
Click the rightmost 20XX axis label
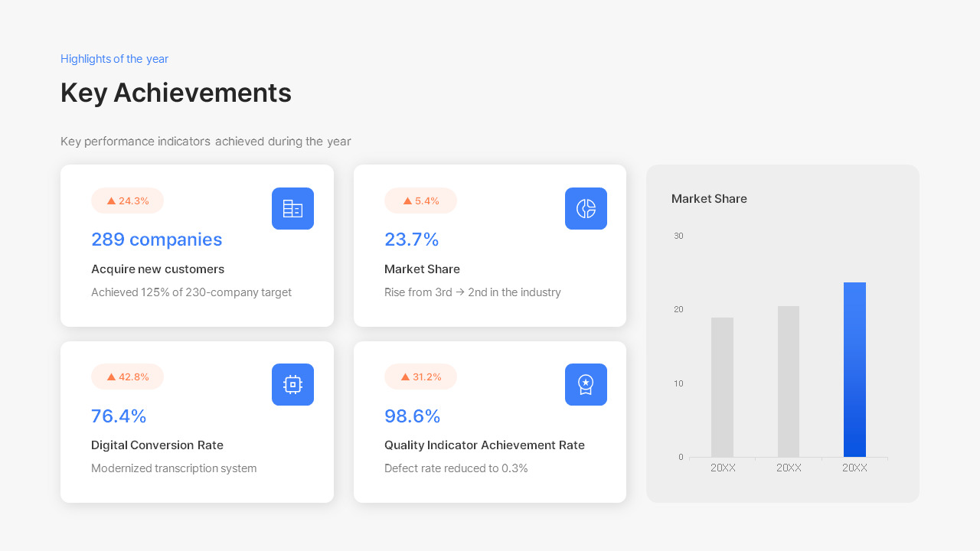click(x=854, y=467)
